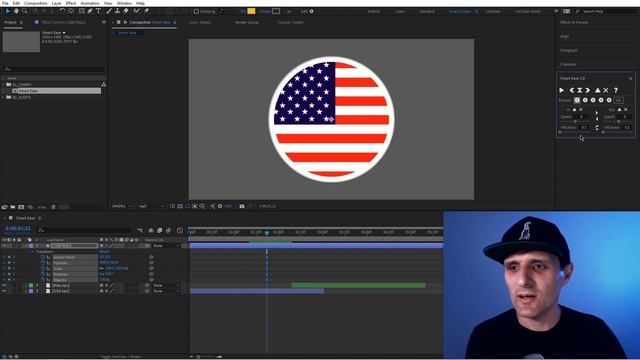
Task: Select the Roto Brush tool
Action: [137, 11]
